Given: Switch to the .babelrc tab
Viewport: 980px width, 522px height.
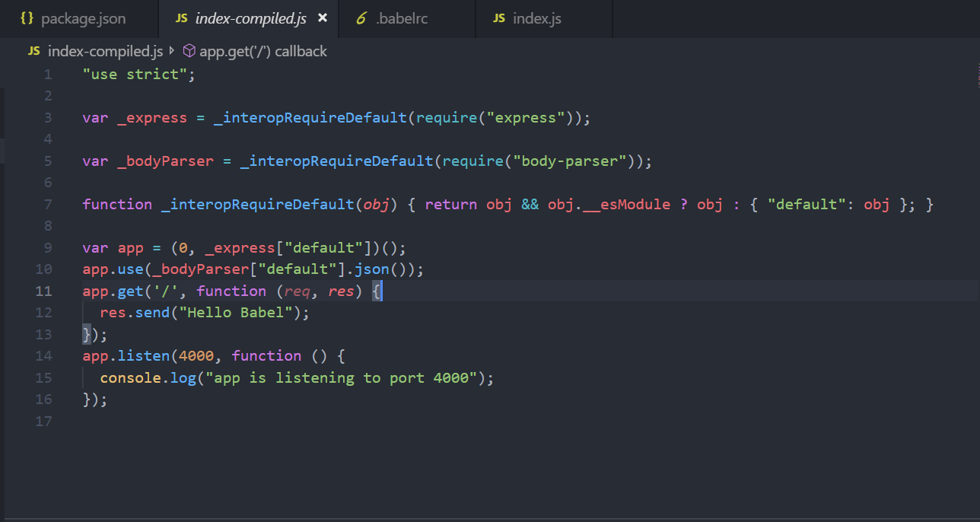Looking at the screenshot, I should click(x=402, y=18).
